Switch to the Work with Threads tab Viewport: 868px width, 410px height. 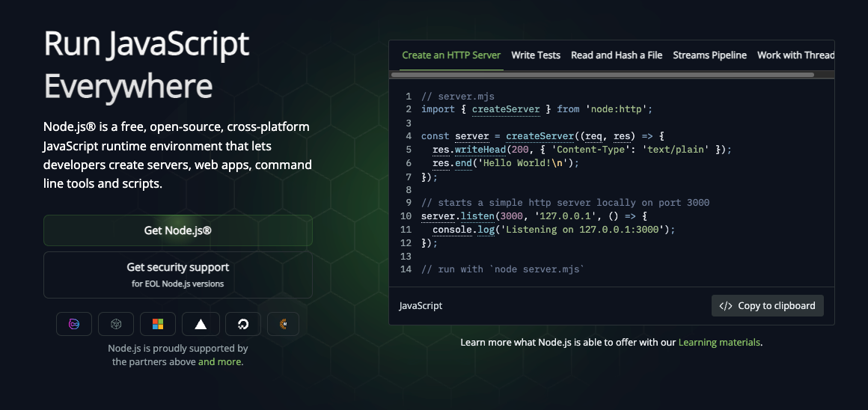point(795,55)
